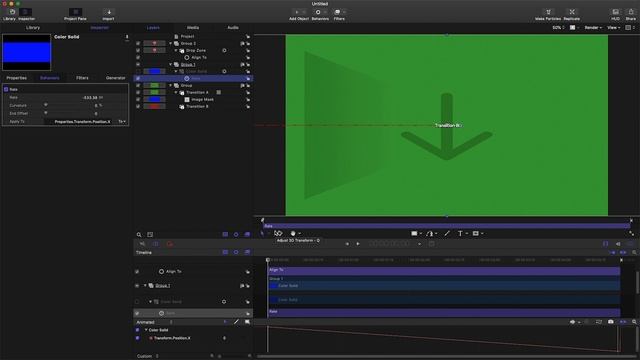Switch to the Audio tab

click(233, 28)
